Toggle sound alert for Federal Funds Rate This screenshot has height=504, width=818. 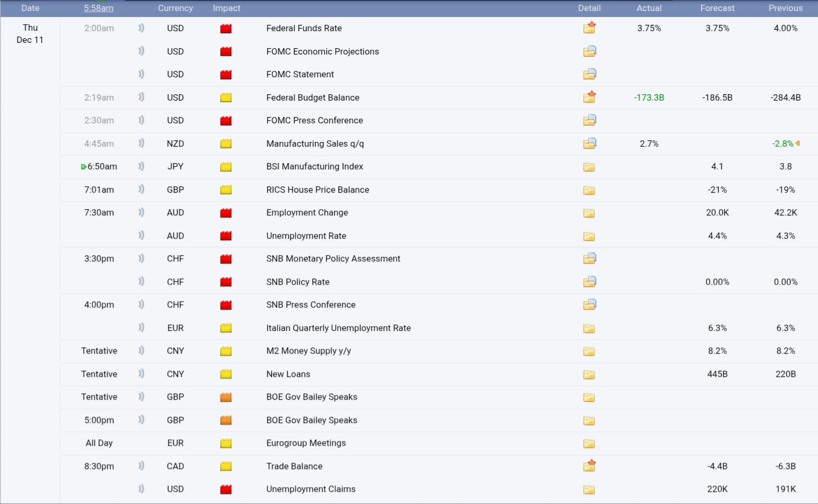point(141,28)
